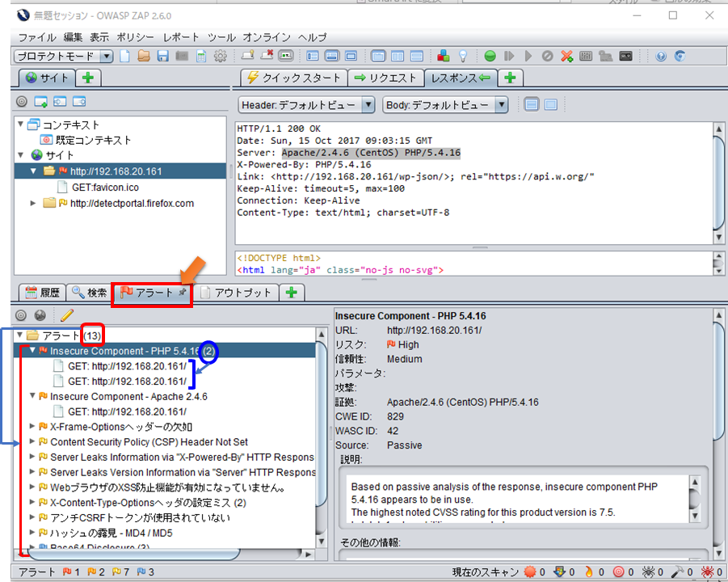Click the blue informational flag count in status bar
This screenshot has width=728, height=582.
point(145,571)
